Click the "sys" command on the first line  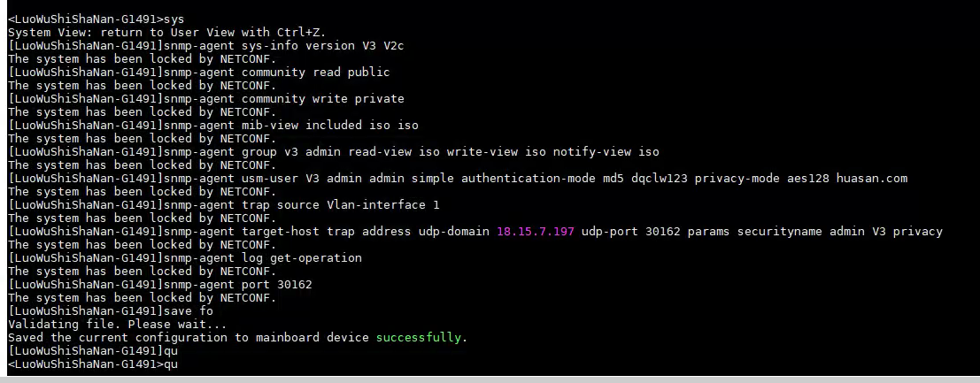tap(174, 19)
